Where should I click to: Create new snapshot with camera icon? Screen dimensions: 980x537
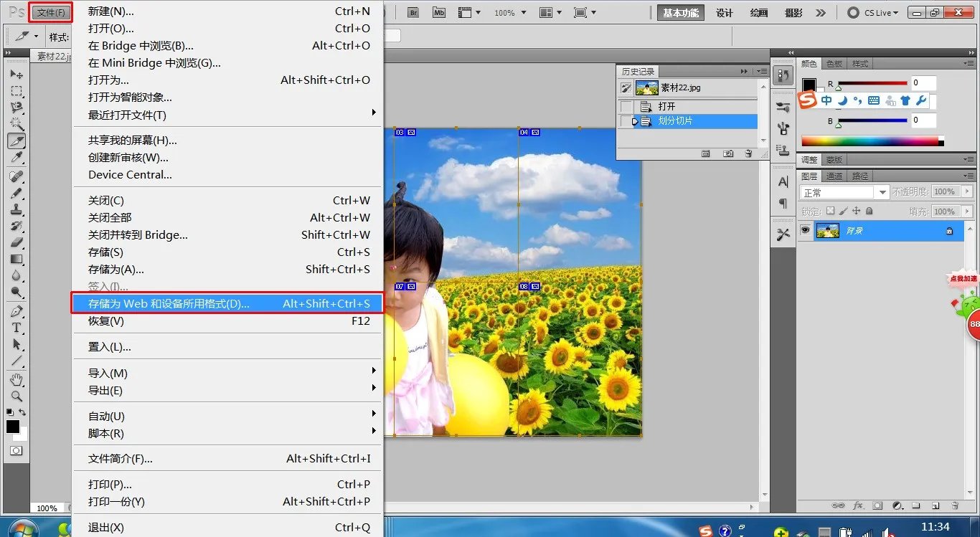point(728,153)
